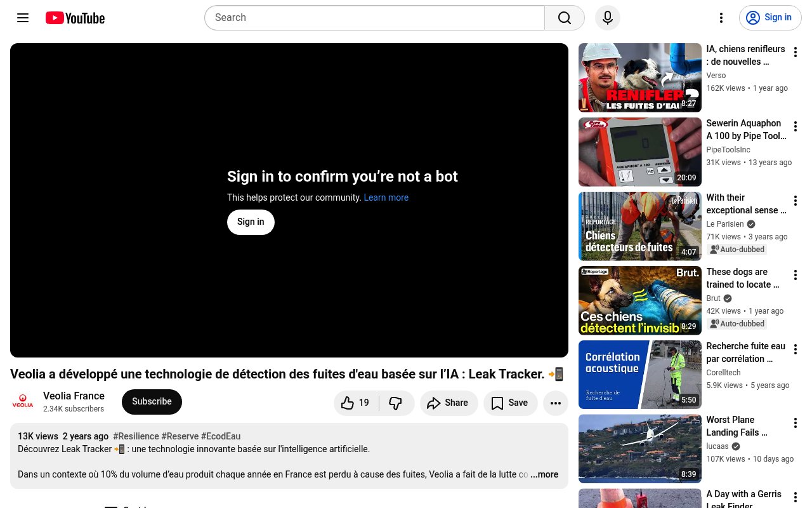The image size is (812, 508).
Task: Play Chiens détecteurs de fuites thumbnail
Action: [x=640, y=226]
